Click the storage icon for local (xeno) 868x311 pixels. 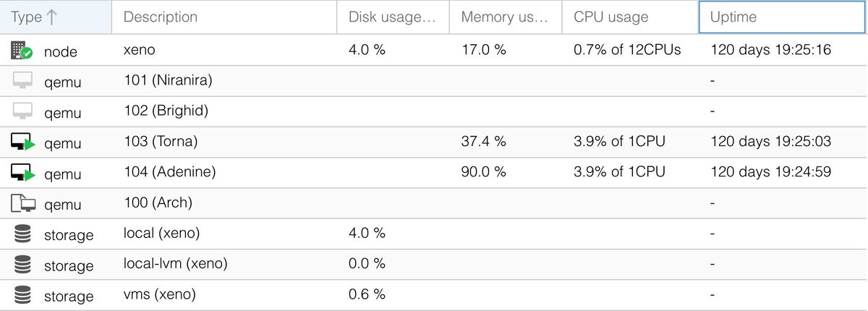point(22,234)
